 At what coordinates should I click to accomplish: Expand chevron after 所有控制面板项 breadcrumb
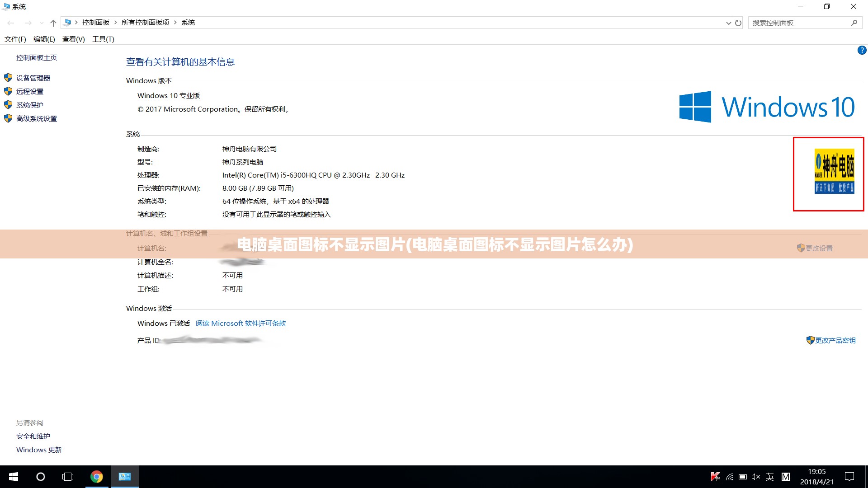(175, 23)
